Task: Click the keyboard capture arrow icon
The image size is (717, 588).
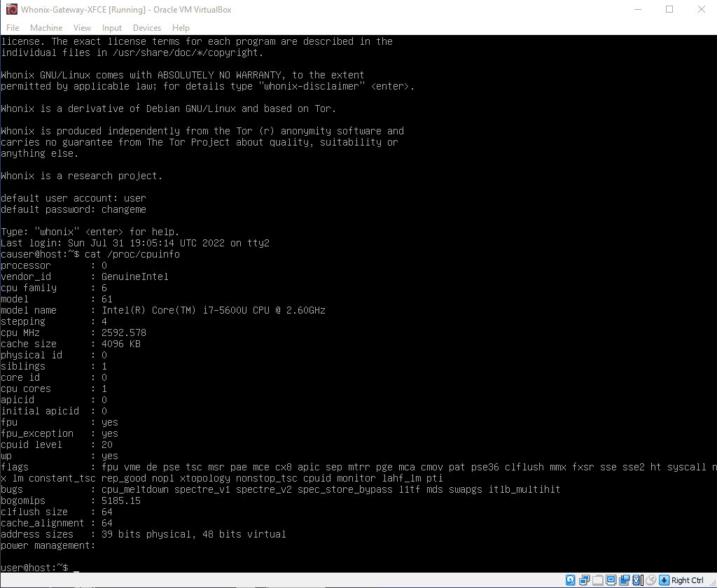Action: (664, 580)
